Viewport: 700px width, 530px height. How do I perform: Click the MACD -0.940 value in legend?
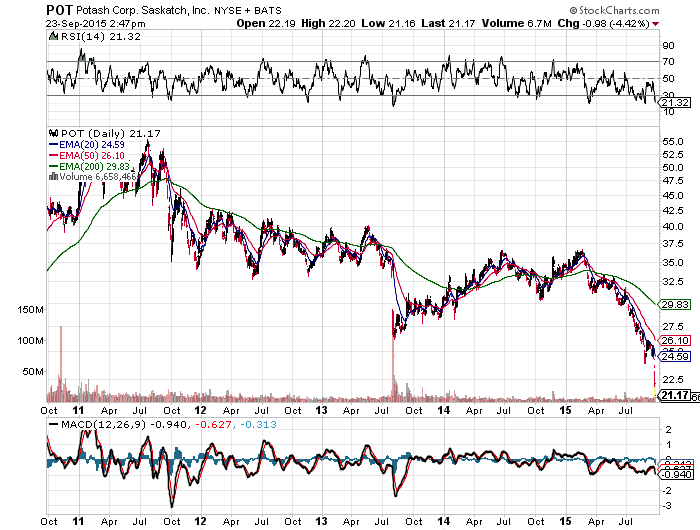point(167,424)
